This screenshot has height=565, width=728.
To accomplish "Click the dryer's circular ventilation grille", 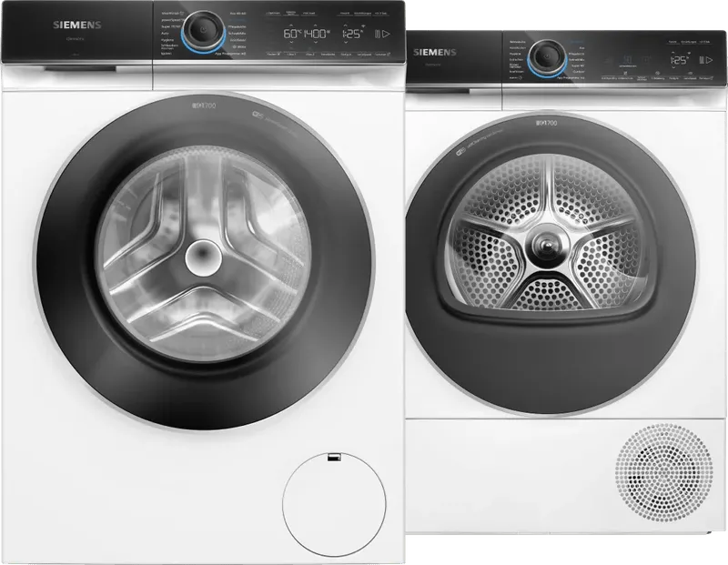I will pyautogui.click(x=664, y=472).
